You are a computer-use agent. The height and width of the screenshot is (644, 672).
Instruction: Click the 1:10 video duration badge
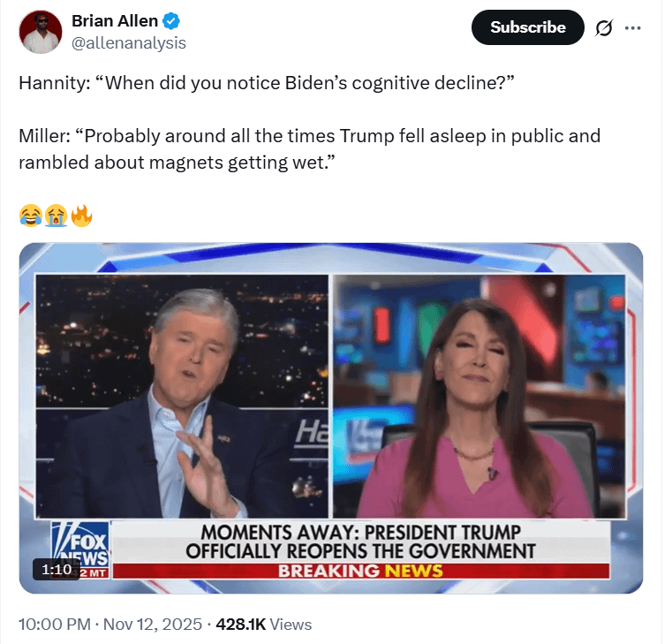coord(57,570)
